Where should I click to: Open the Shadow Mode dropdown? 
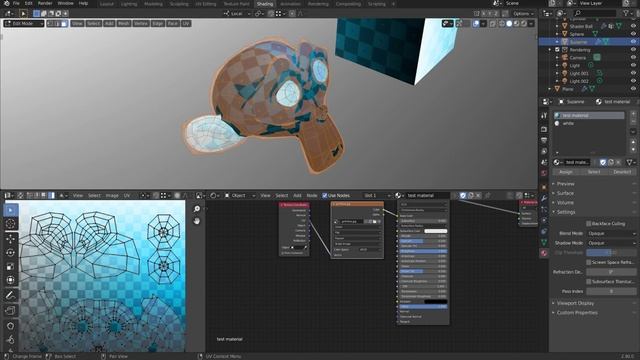tap(611, 243)
